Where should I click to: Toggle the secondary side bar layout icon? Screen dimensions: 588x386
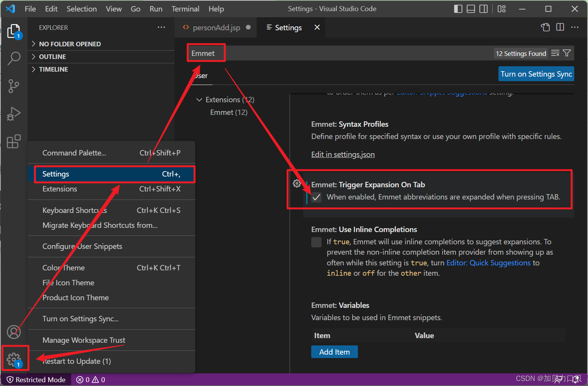(483, 9)
